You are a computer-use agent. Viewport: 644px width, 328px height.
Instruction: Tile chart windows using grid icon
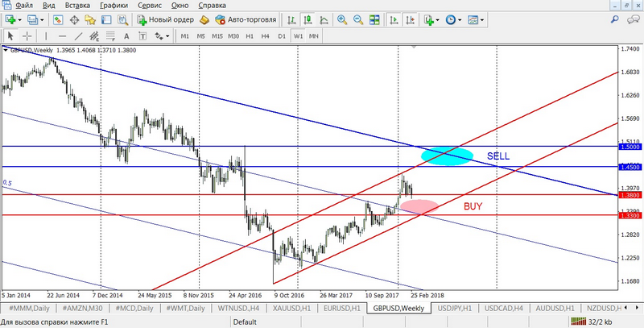click(374, 19)
